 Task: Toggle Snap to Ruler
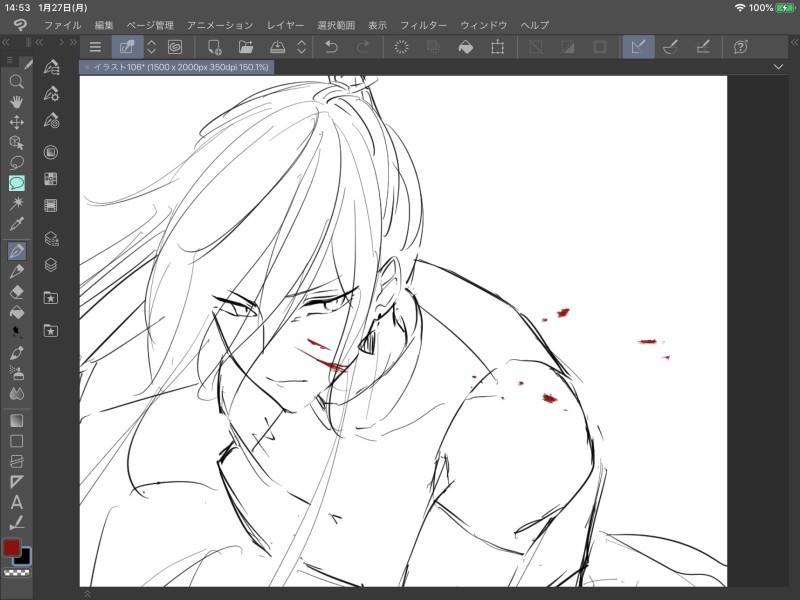(x=638, y=47)
